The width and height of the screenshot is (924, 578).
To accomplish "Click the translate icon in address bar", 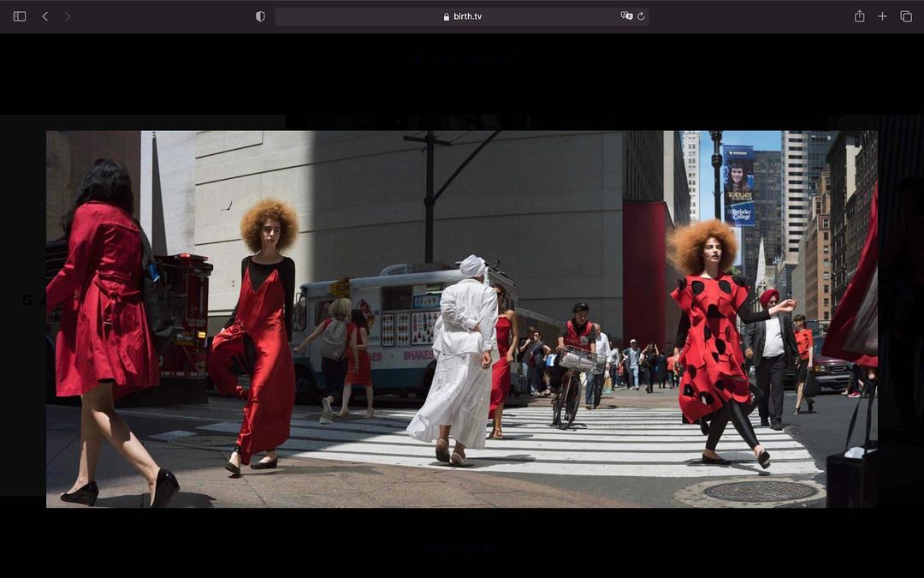I will pos(626,16).
